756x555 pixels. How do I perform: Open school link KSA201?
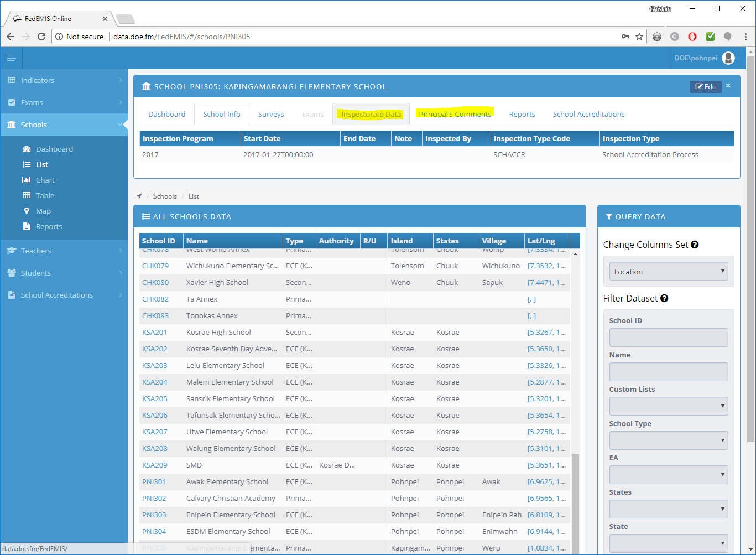154,332
